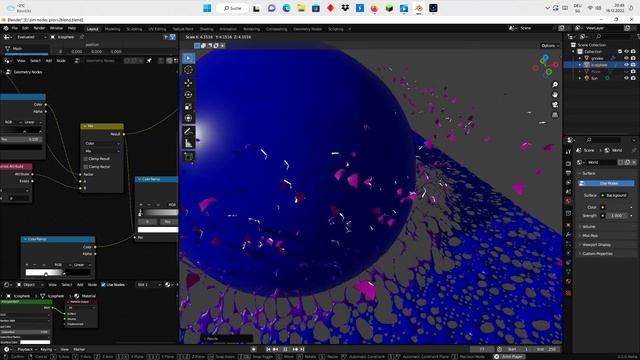This screenshot has width=640, height=360.
Task: Open the Modifiers wrench properties tab icon
Action: 568,234
